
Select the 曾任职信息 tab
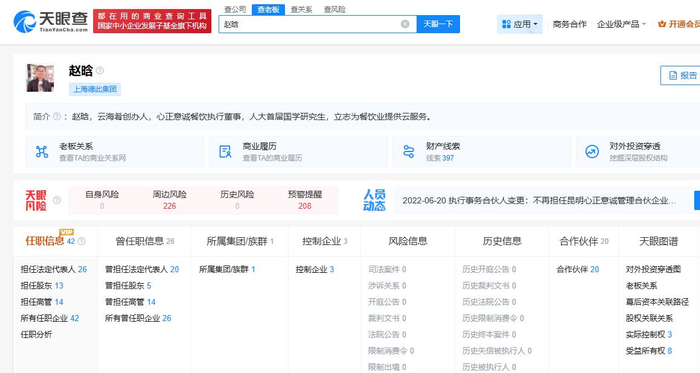145,241
